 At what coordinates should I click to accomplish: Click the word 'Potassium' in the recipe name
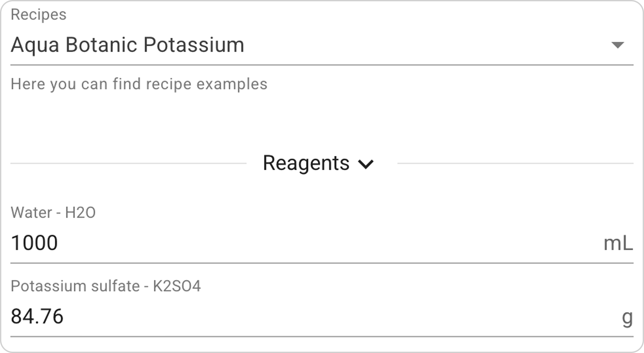194,45
